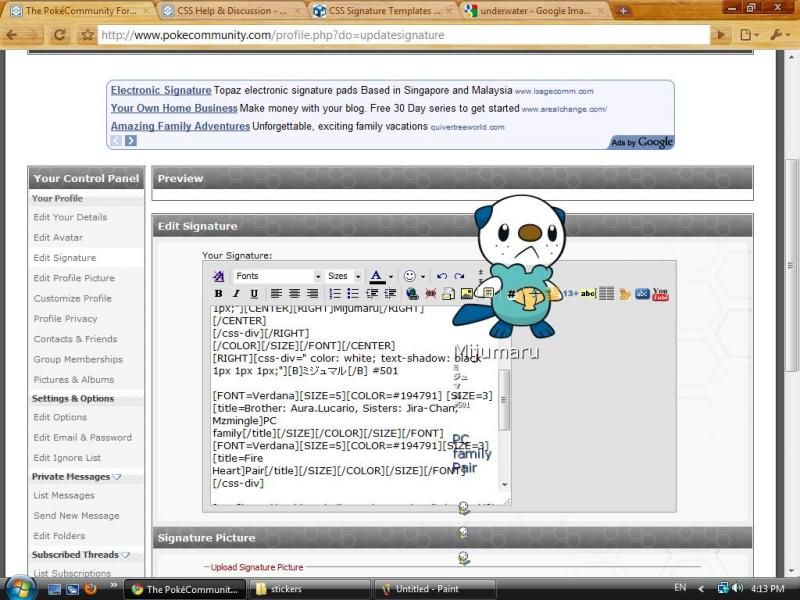Click the blue abc tag icon
The image size is (800, 600).
tap(642, 294)
